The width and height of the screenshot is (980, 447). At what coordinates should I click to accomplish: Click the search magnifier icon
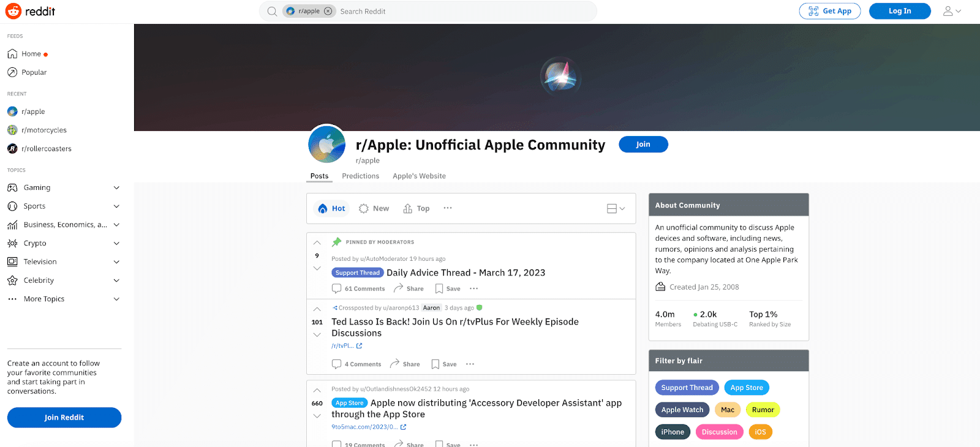point(272,11)
